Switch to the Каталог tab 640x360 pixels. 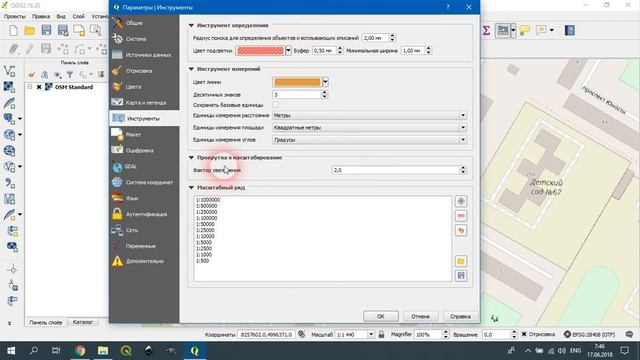(82, 322)
